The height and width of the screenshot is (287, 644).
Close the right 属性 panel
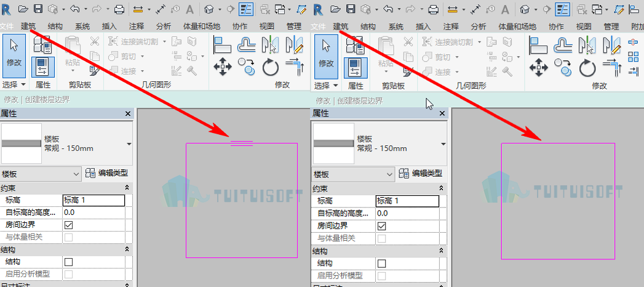click(x=442, y=113)
